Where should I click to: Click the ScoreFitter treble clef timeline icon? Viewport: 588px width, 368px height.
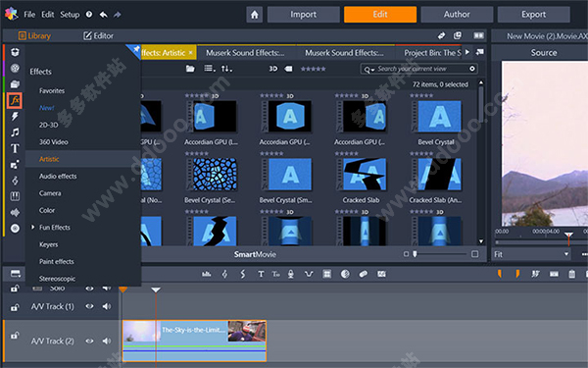coord(224,274)
